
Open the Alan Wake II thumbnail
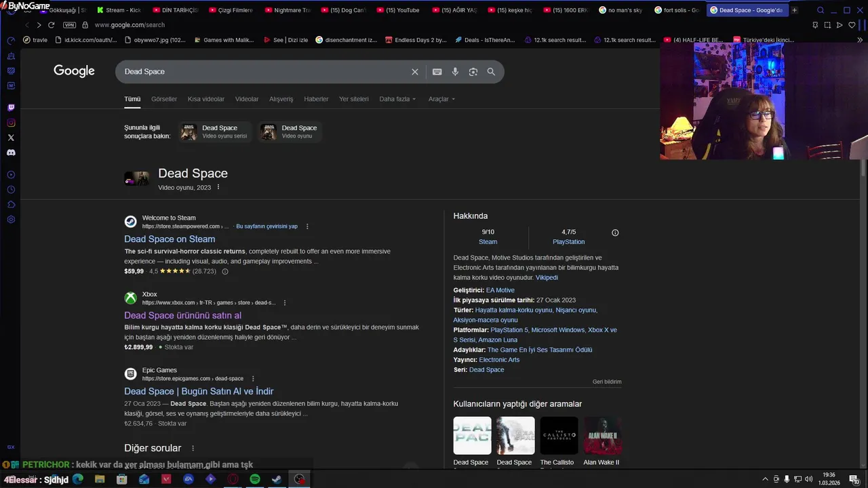tap(602, 435)
